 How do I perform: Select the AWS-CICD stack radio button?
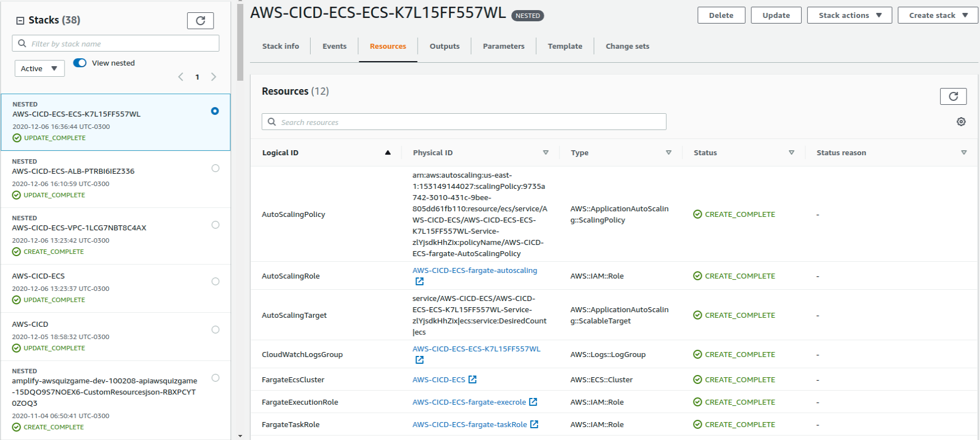[215, 330]
